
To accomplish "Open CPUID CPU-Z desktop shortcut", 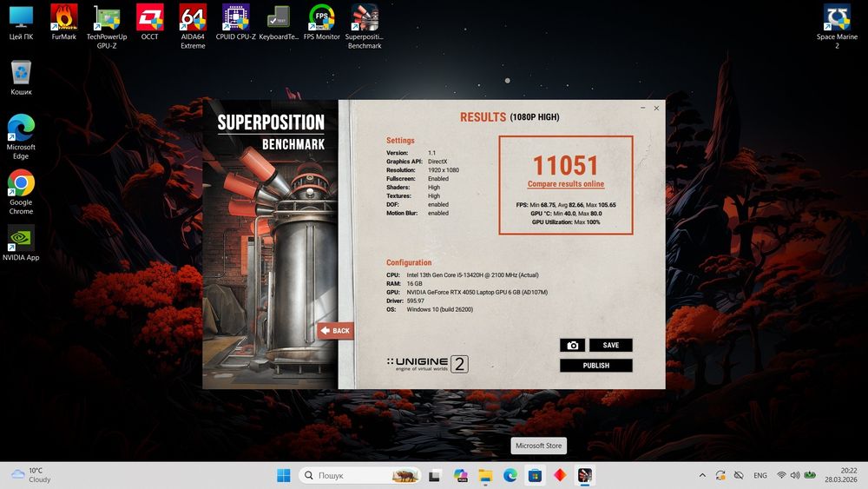I will point(236,23).
